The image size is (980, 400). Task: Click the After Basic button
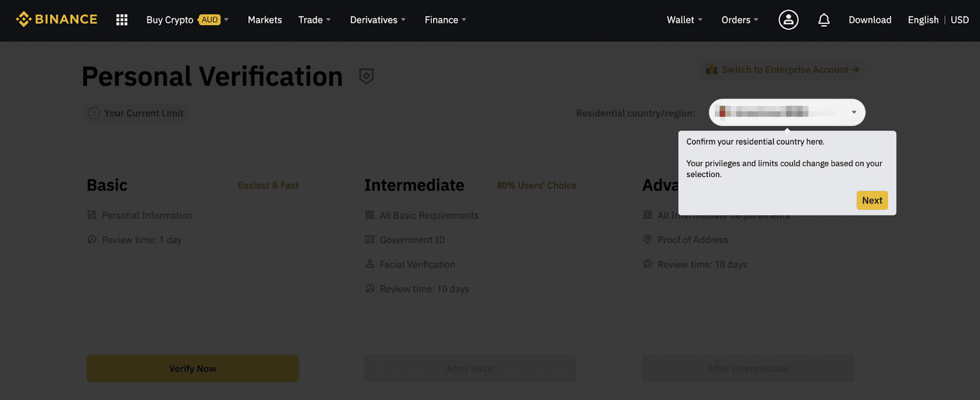(x=470, y=368)
